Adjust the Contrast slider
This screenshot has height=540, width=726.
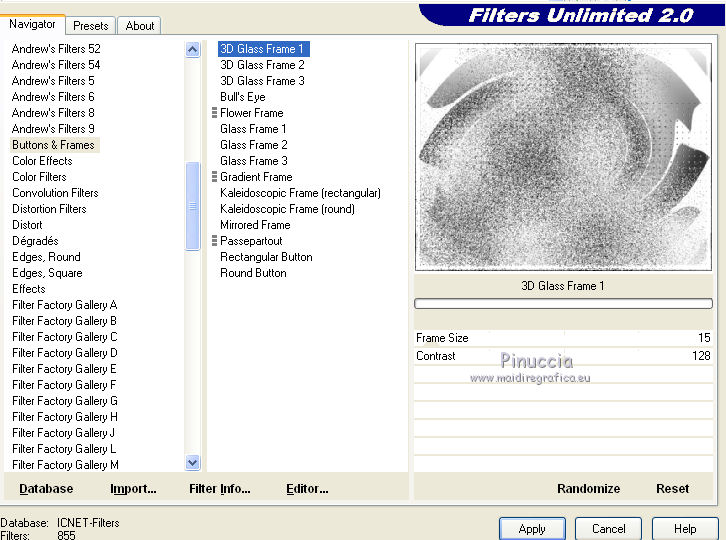pyautogui.click(x=563, y=356)
